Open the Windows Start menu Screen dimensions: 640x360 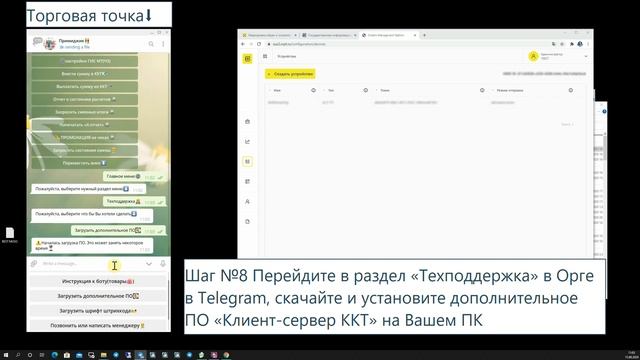[6, 355]
